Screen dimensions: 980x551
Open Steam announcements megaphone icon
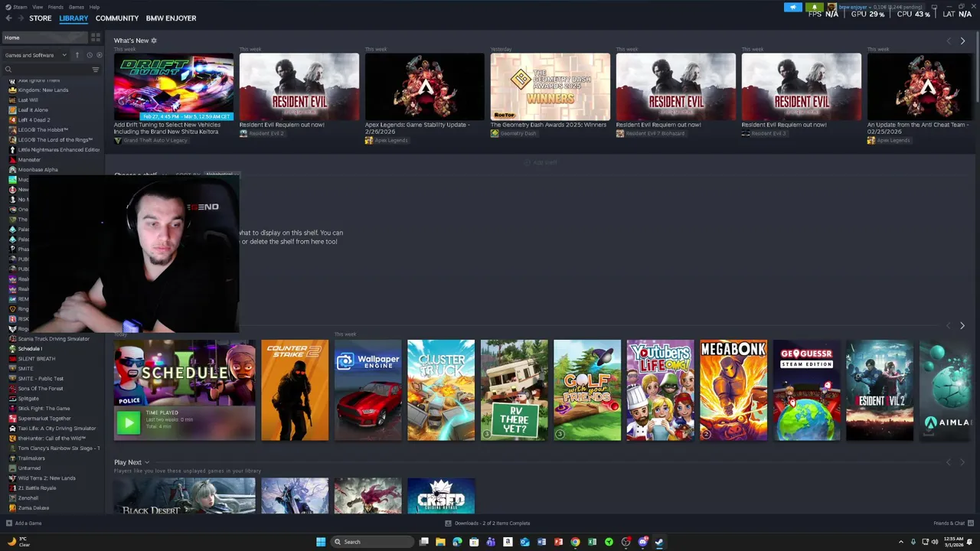point(793,7)
